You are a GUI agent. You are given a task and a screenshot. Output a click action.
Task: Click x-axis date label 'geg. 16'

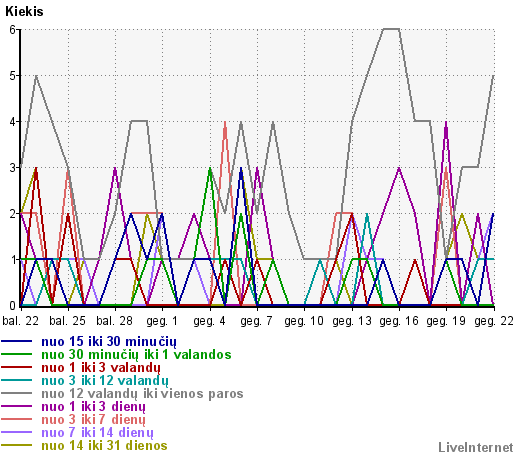click(399, 321)
